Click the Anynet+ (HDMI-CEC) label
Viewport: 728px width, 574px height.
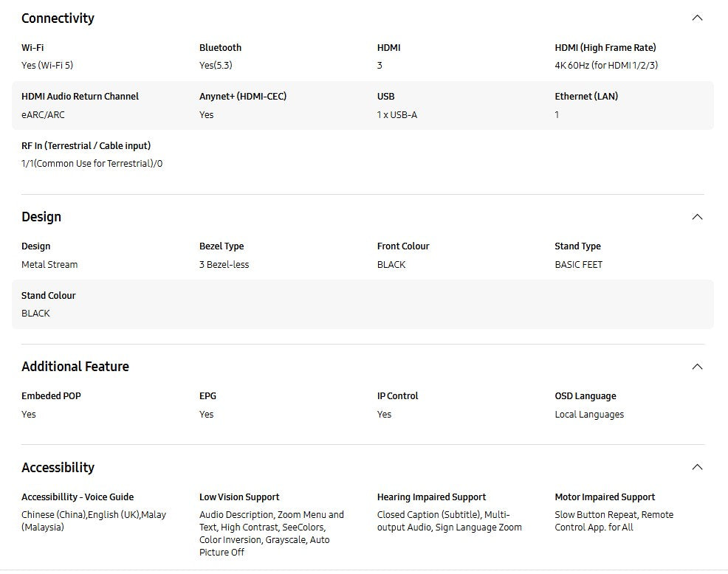pyautogui.click(x=243, y=97)
